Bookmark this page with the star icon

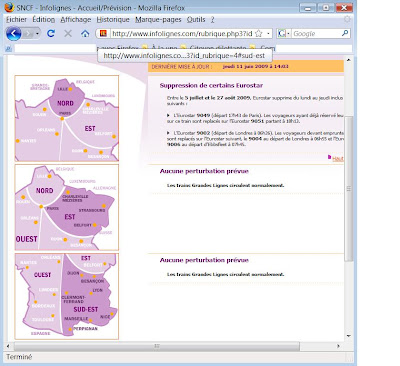[x=259, y=33]
